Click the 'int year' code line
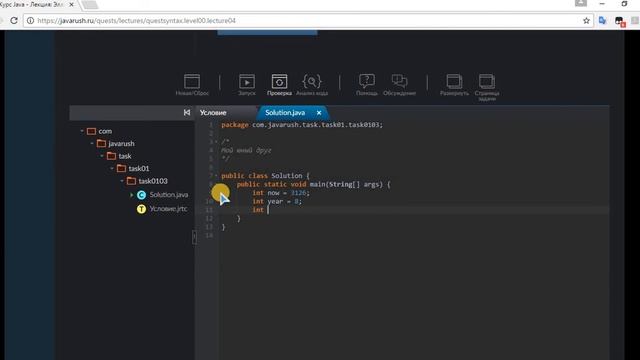The image size is (640, 360). tap(277, 201)
